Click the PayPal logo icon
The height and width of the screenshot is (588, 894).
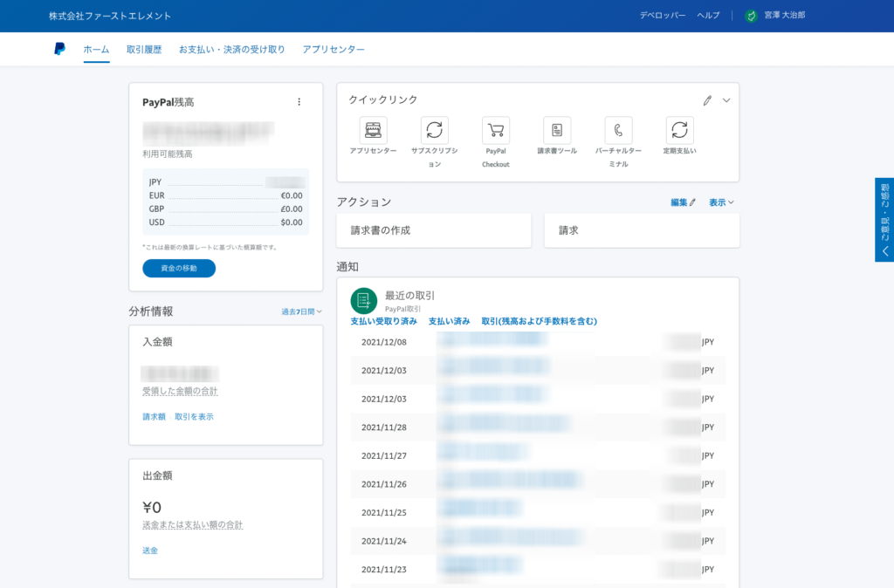click(x=60, y=49)
